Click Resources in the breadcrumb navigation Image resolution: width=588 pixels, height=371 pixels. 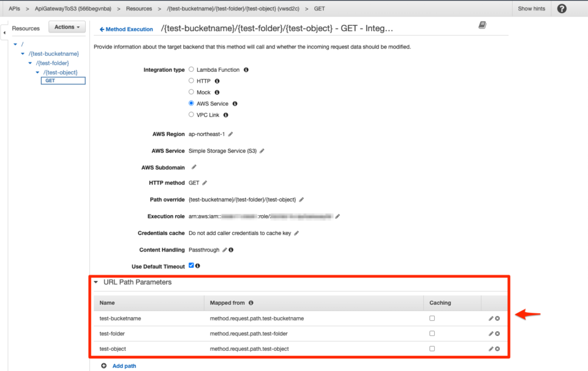(x=139, y=9)
